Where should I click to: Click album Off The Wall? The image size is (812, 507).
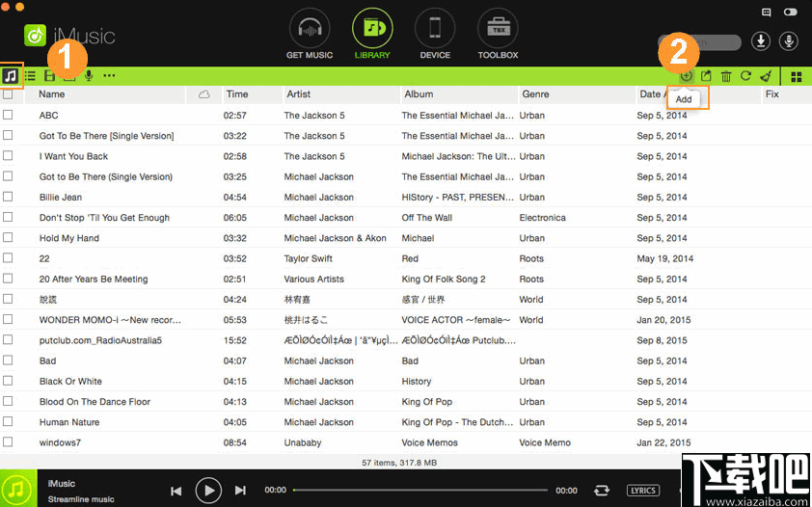[426, 218]
